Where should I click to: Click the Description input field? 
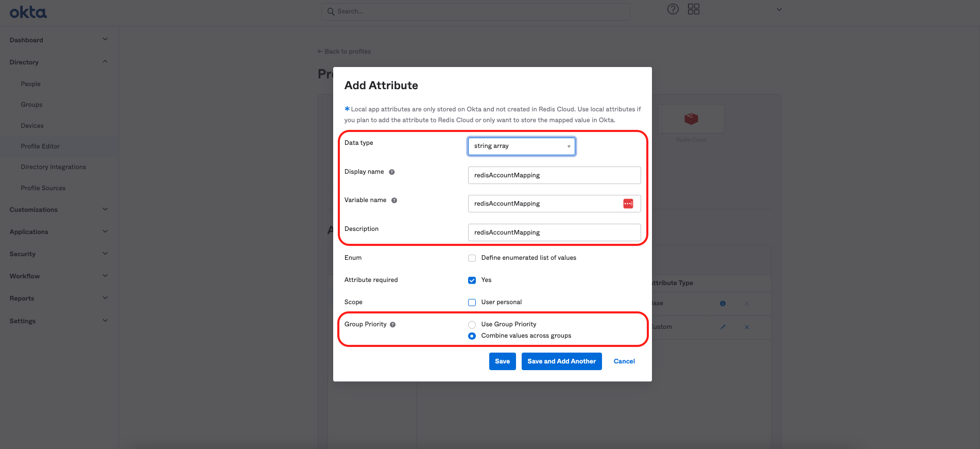[x=554, y=232]
